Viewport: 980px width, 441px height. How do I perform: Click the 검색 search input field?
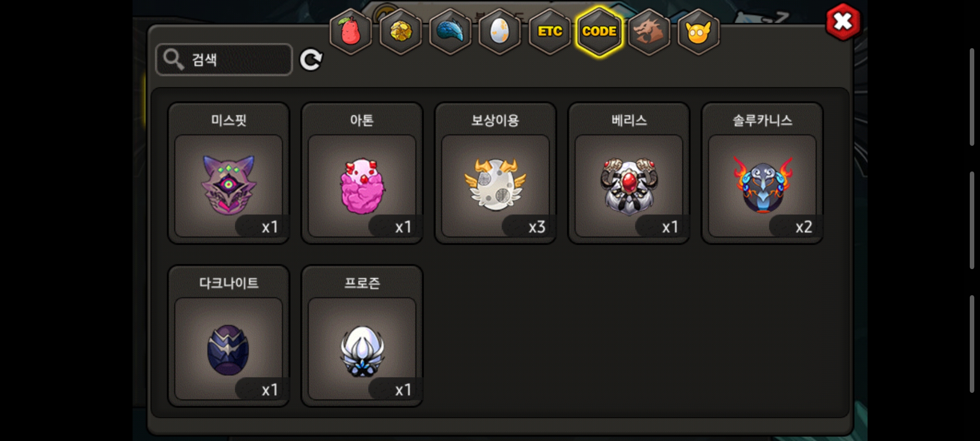coord(224,60)
